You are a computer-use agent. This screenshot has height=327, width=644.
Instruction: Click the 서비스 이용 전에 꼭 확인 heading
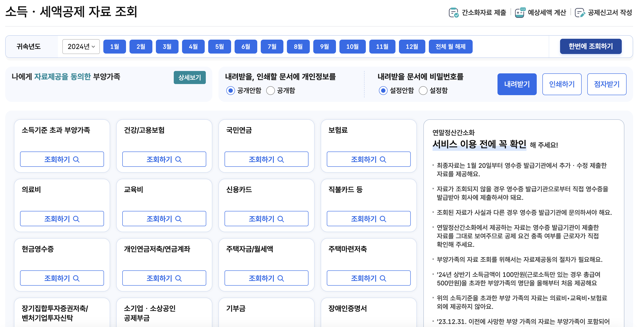click(479, 144)
